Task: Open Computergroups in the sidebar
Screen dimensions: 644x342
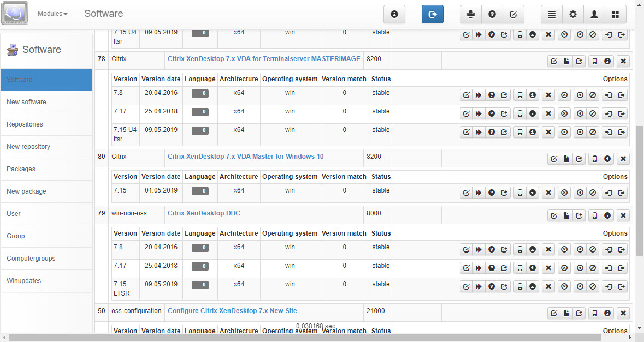Action: 46,259
